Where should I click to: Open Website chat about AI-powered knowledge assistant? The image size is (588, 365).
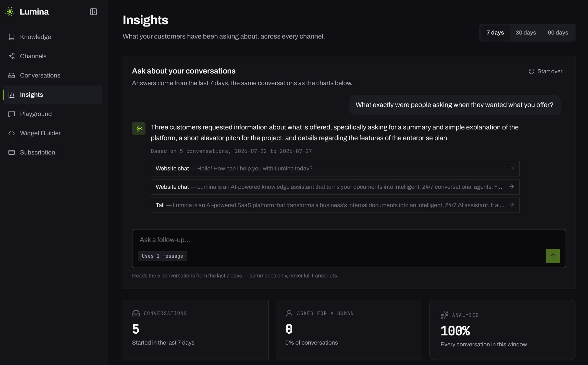[335, 187]
